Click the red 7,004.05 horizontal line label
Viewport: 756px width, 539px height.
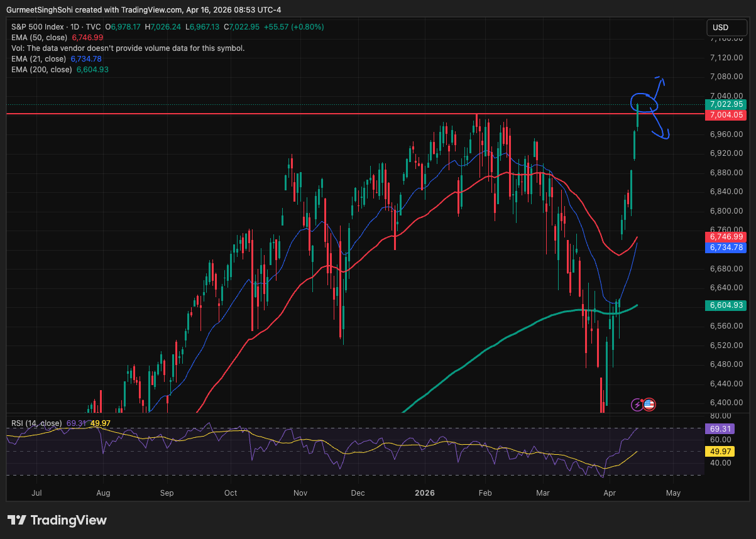(x=726, y=115)
